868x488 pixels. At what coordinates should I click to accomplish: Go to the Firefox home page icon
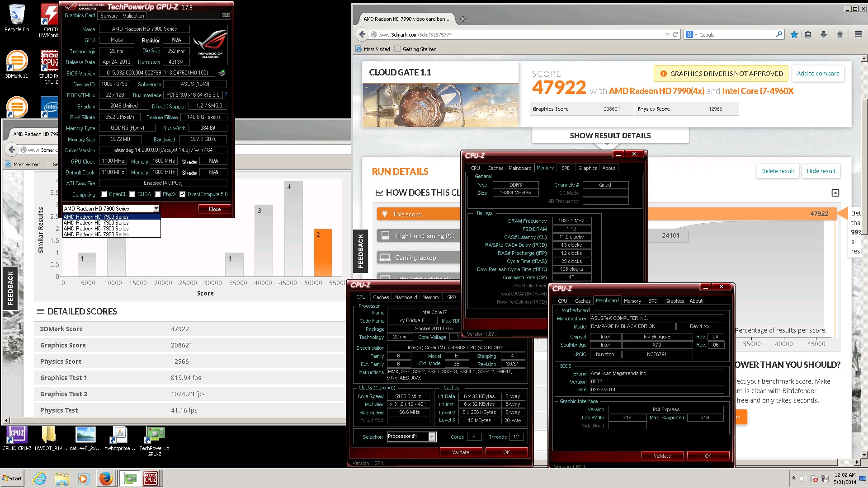[840, 34]
